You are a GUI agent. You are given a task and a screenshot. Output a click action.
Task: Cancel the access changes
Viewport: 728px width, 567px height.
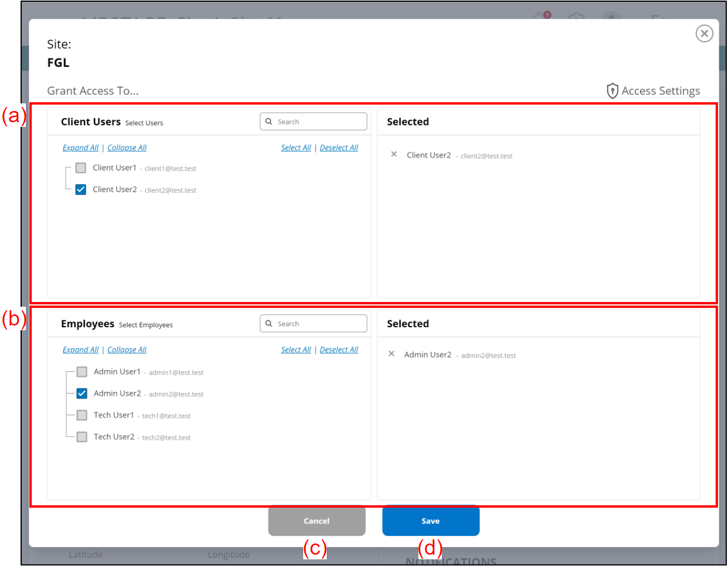[x=317, y=521]
